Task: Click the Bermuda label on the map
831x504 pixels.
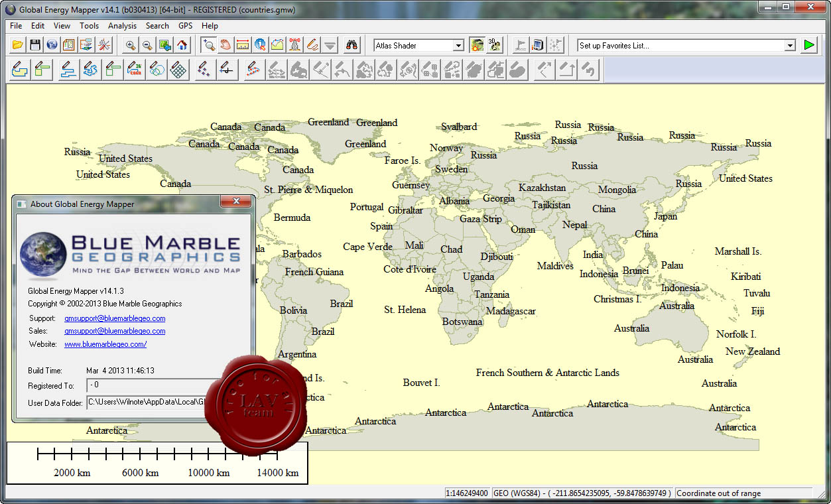Action: pos(292,218)
